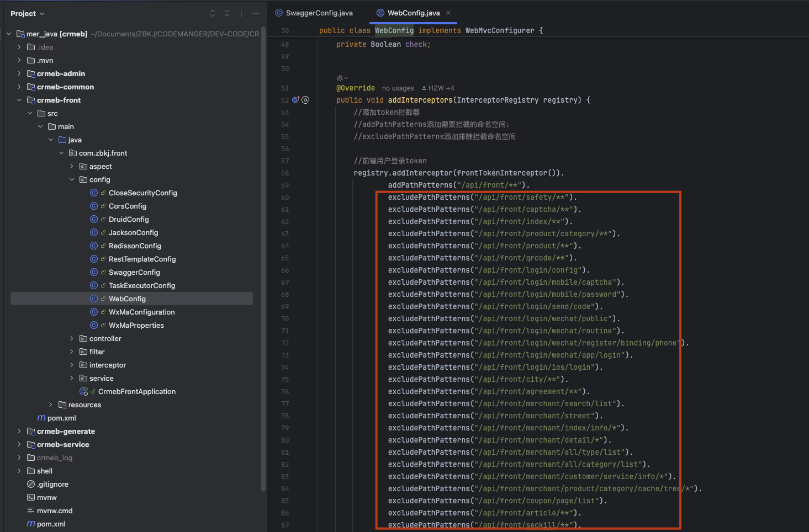This screenshot has height=532, width=809.
Task: Click the Spring run icon of CrmebFrontApplication
Action: (x=84, y=391)
